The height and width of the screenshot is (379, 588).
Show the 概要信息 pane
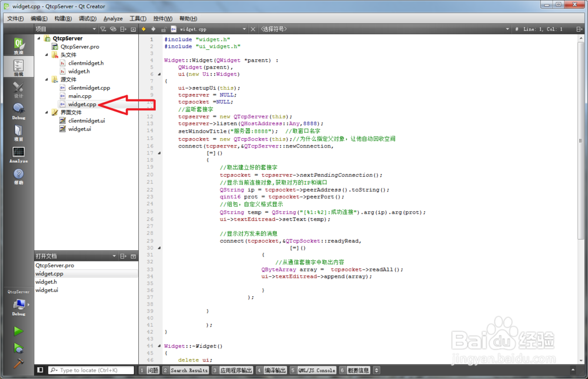coord(355,370)
